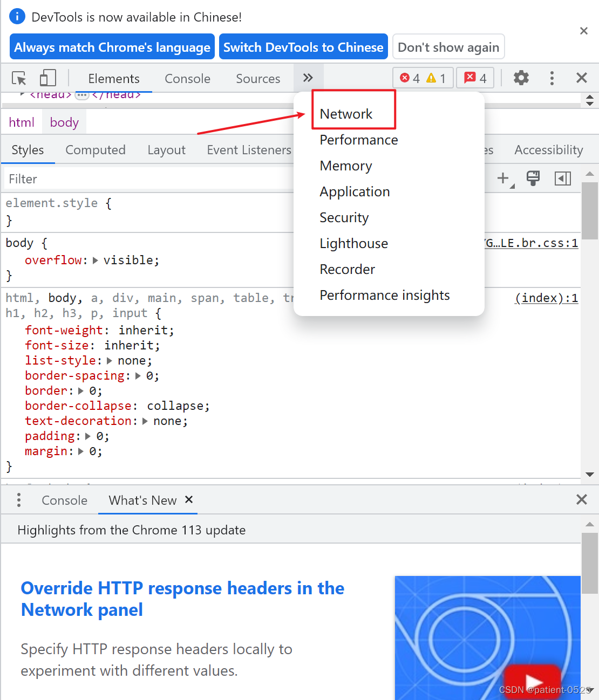Close the What's New tab

[x=189, y=499]
